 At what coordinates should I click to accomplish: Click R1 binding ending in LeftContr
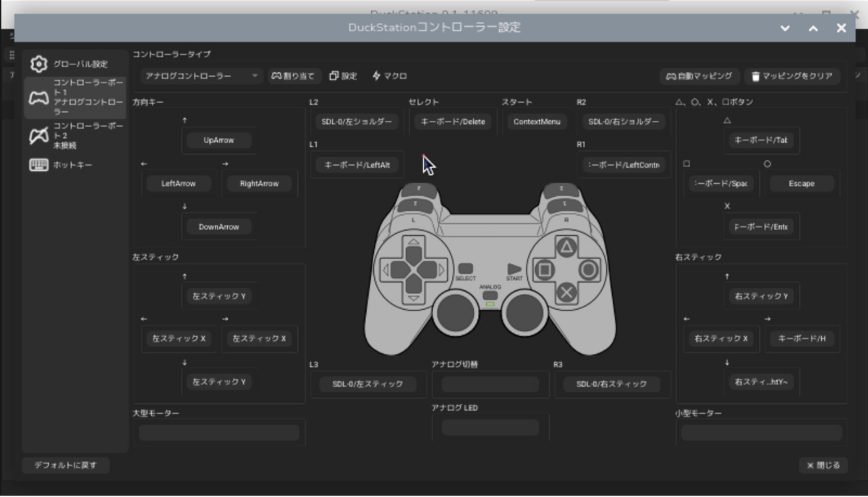[624, 165]
